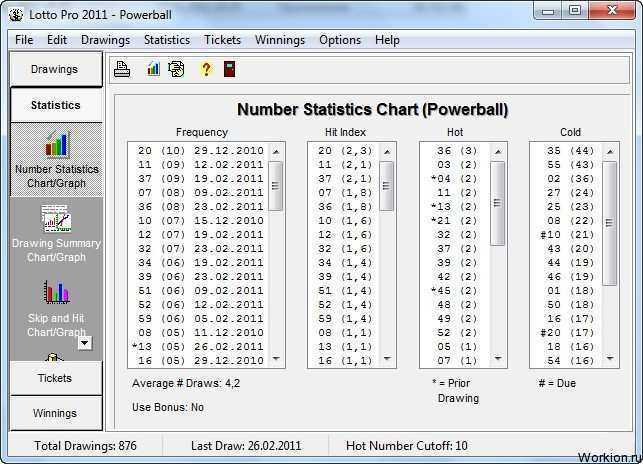Click Frequency list scroll down arrow
This screenshot has width=643, height=464.
pos(276,359)
